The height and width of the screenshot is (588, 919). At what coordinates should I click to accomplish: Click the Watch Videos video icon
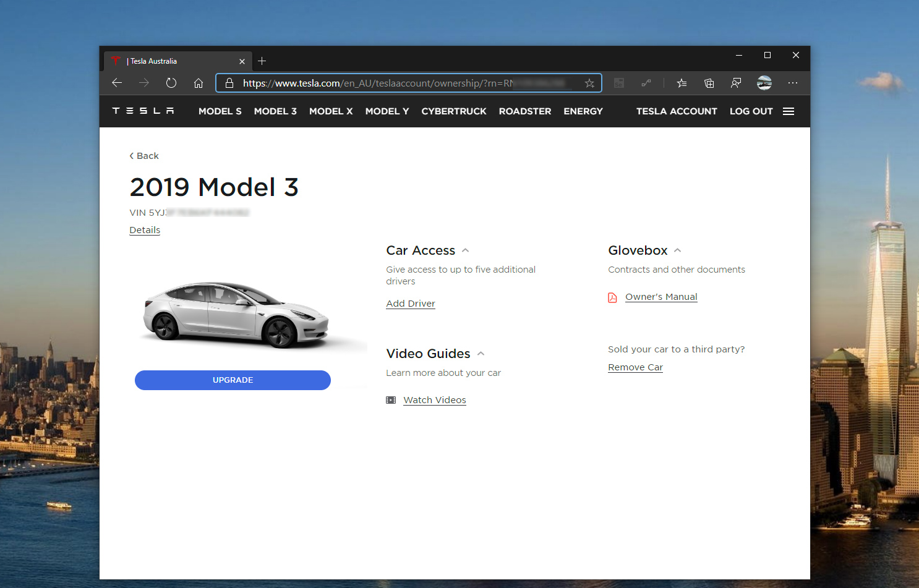pos(391,399)
